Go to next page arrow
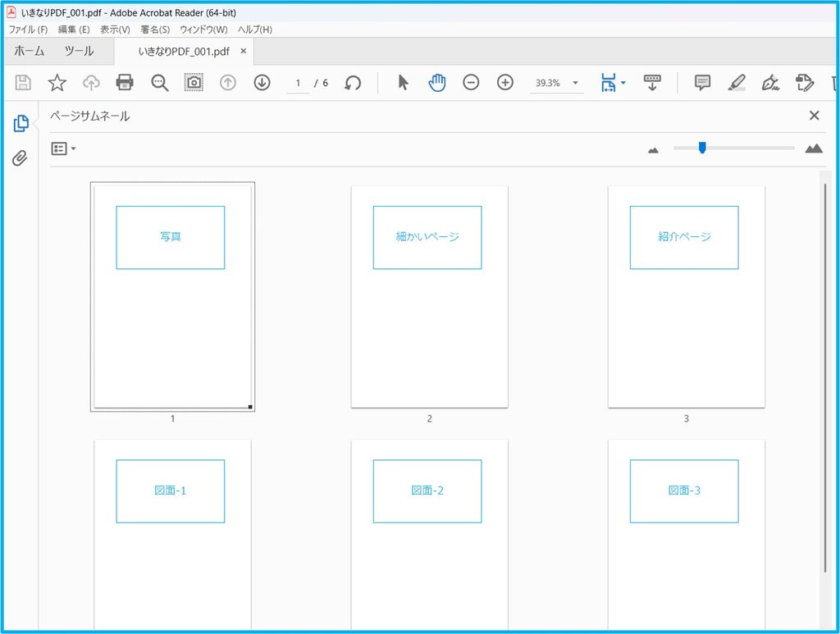 pyautogui.click(x=262, y=83)
